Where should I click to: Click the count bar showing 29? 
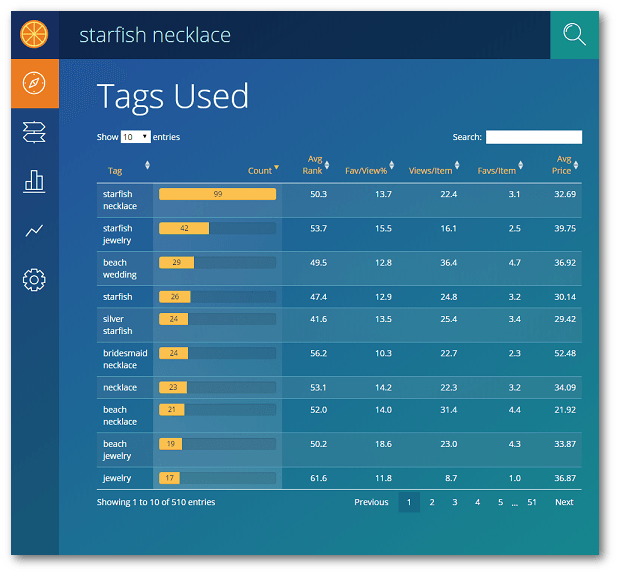[x=177, y=263]
